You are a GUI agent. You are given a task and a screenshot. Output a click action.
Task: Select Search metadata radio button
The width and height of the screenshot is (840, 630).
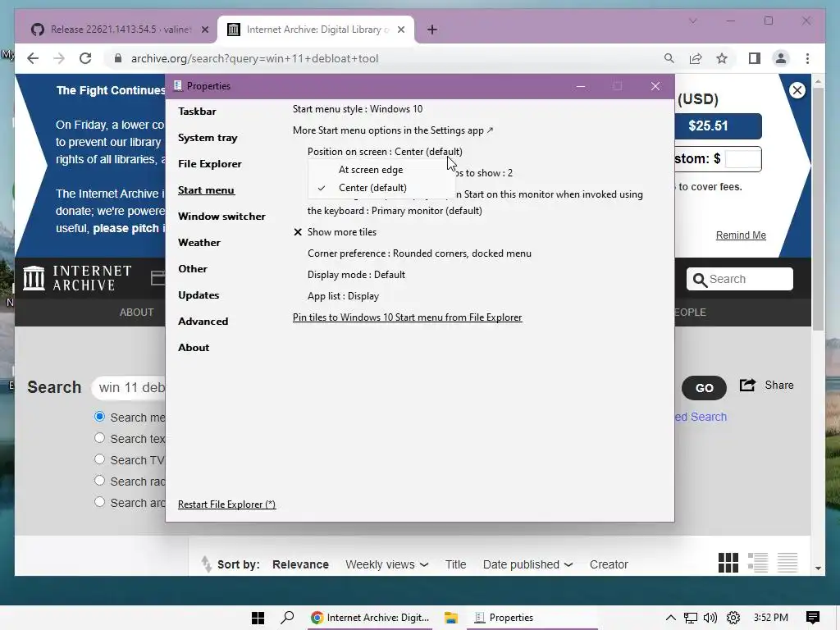[99, 417]
